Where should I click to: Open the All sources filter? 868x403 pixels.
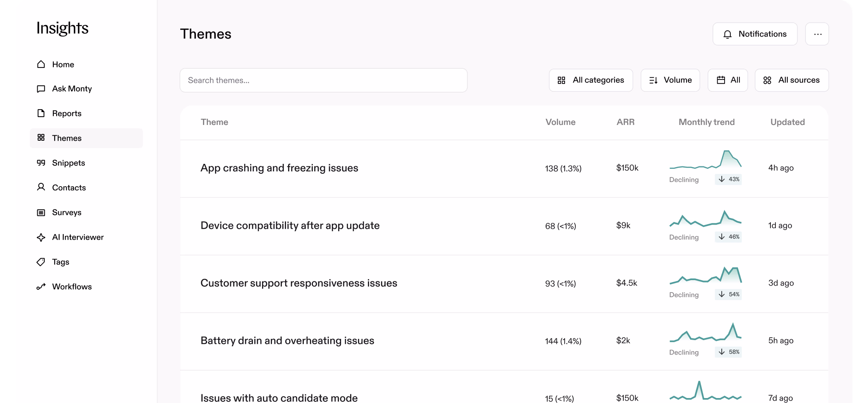[792, 80]
